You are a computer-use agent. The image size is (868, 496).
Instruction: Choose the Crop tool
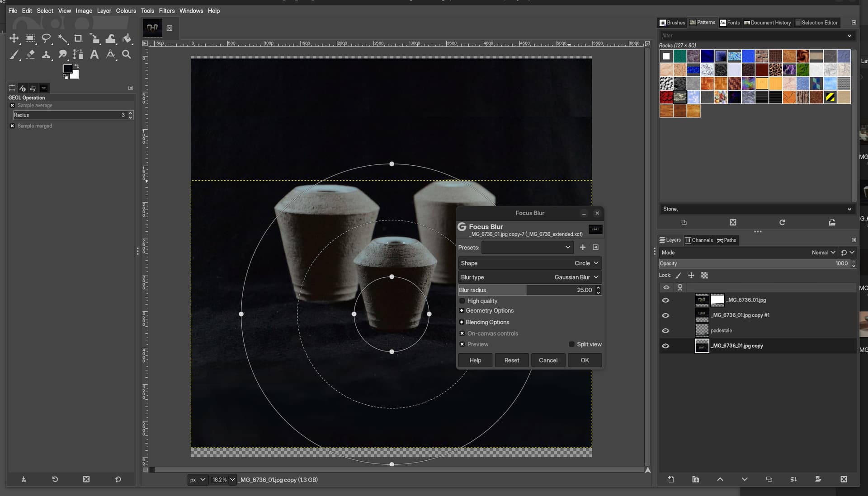point(78,38)
